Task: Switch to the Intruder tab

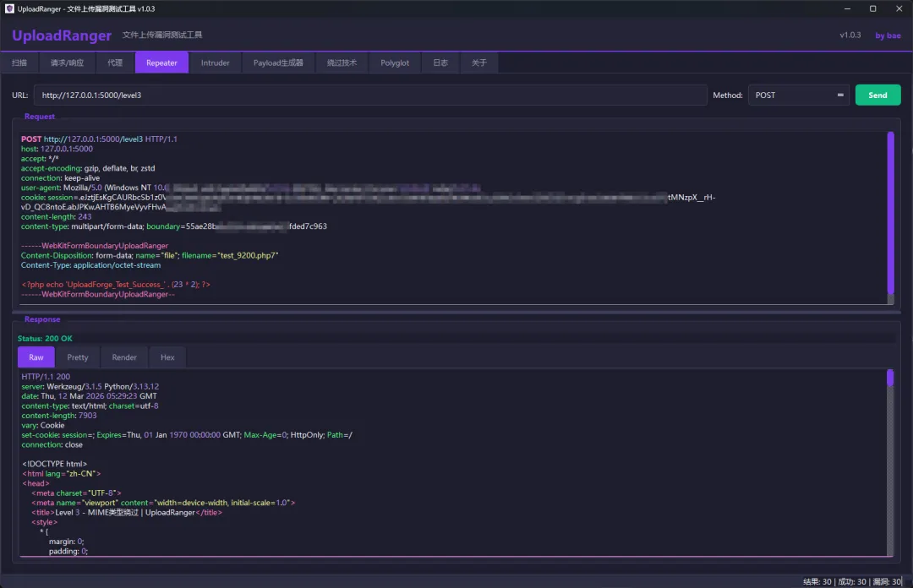Action: [215, 63]
